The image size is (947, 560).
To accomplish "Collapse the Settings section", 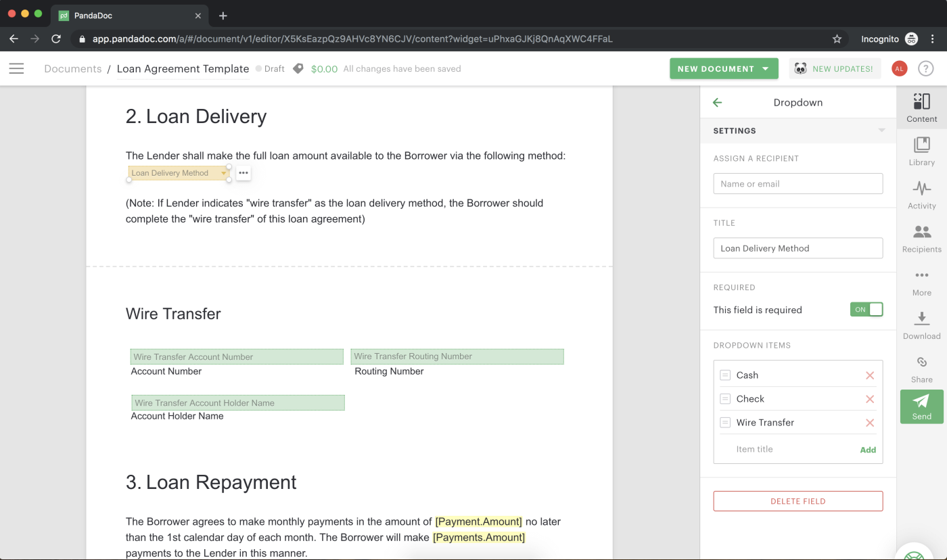I will point(881,131).
